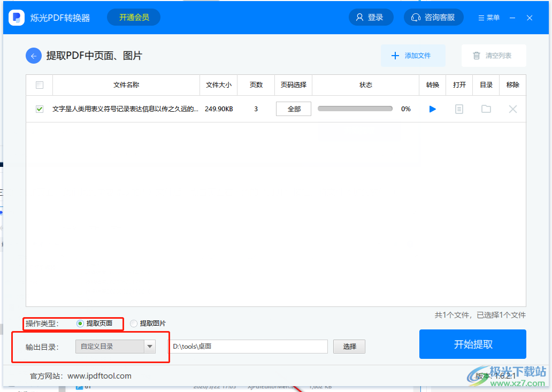
Task: Click the 文件大小 column header
Action: click(219, 85)
